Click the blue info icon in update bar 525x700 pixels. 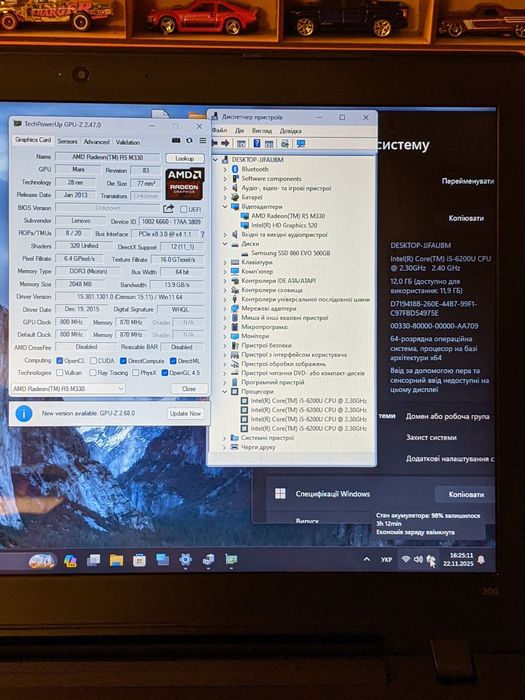tap(24, 413)
